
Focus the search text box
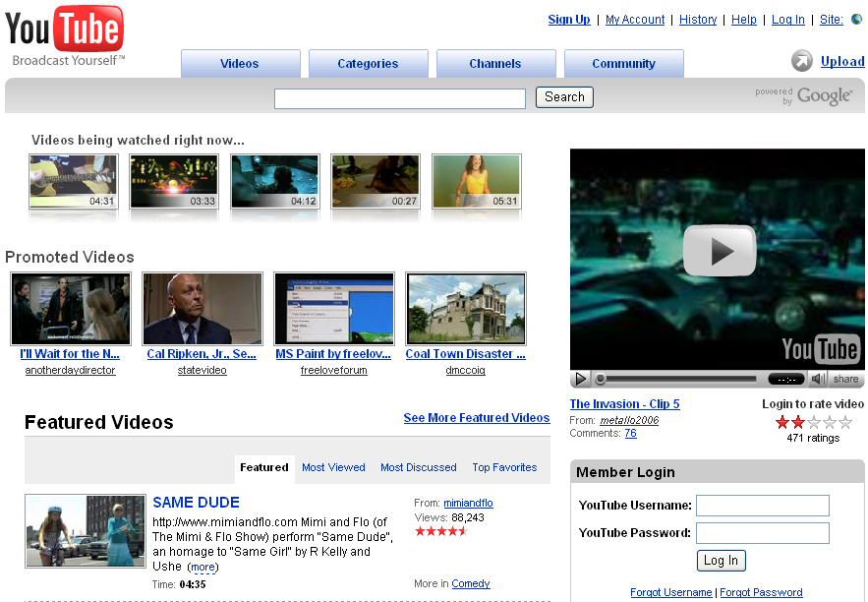click(x=400, y=98)
